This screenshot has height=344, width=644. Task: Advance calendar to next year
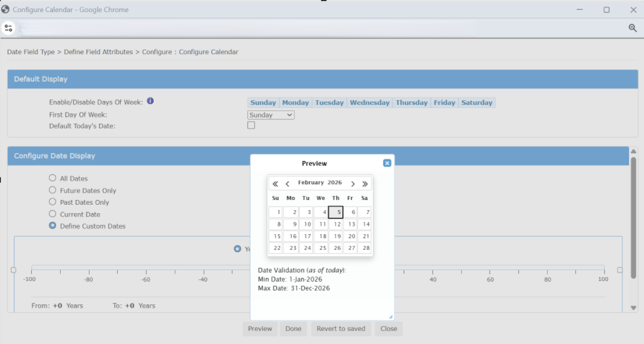tap(365, 184)
